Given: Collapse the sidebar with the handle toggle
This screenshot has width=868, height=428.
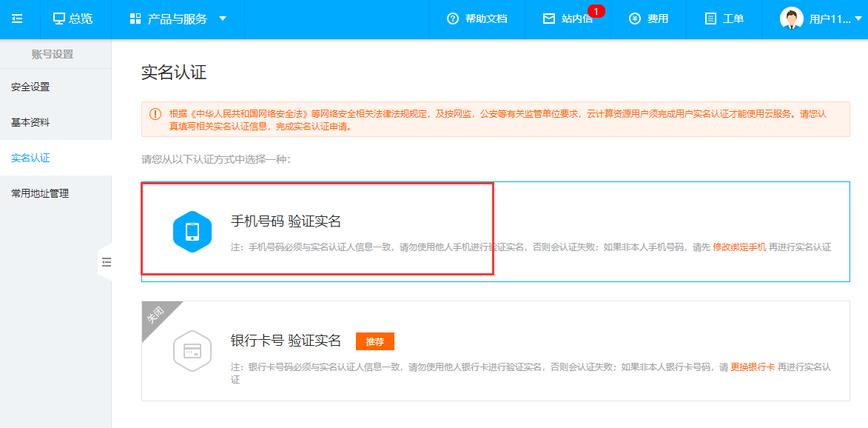Looking at the screenshot, I should coord(106,261).
